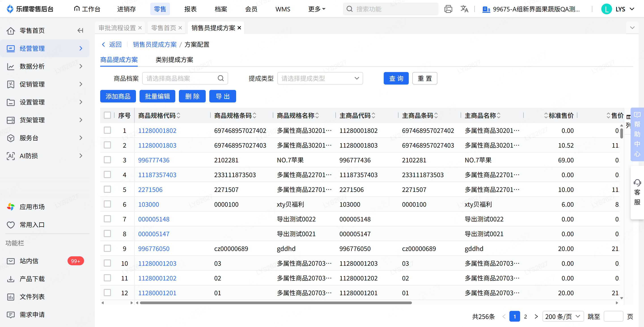Tick the checkbox for row 9
Screen dimensions: 644x327
[107, 248]
